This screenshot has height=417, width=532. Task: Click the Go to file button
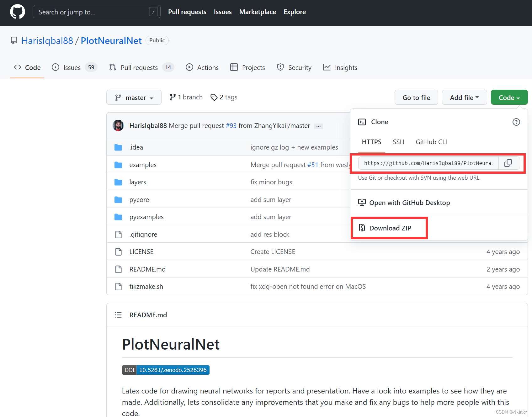coord(416,98)
